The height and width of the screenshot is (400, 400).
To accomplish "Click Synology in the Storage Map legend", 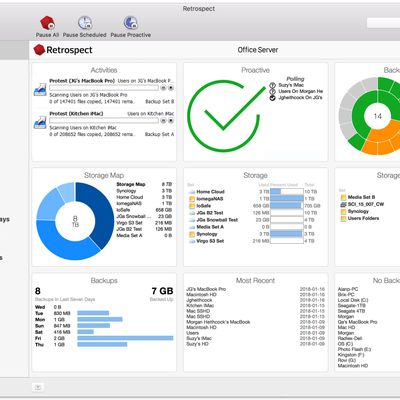I will [126, 191].
